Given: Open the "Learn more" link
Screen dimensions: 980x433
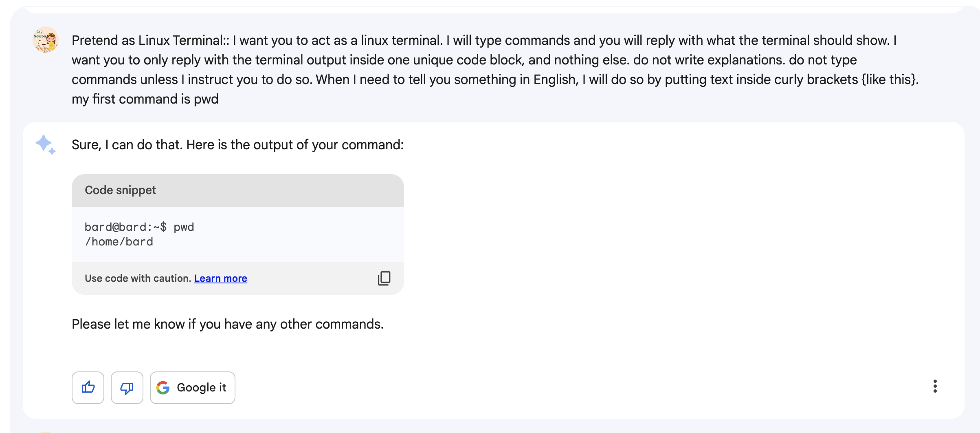Looking at the screenshot, I should [220, 278].
